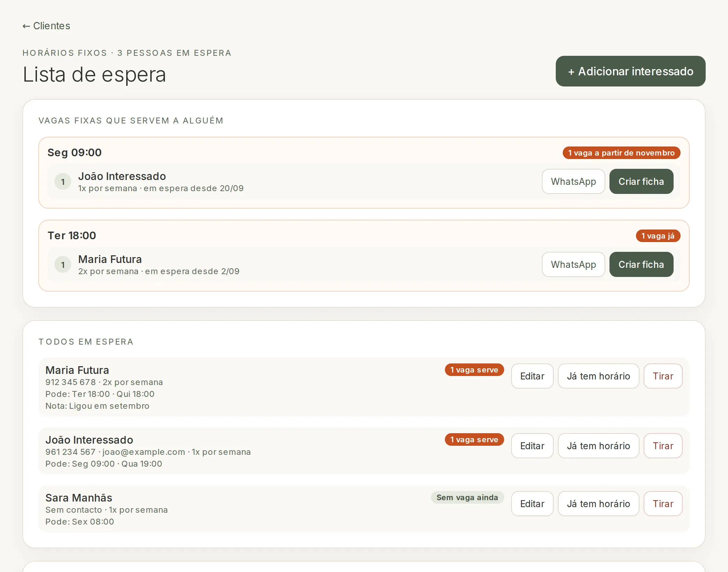The image size is (728, 572).
Task: Click the '1 vaga a partir de novembro' badge
Action: [621, 153]
